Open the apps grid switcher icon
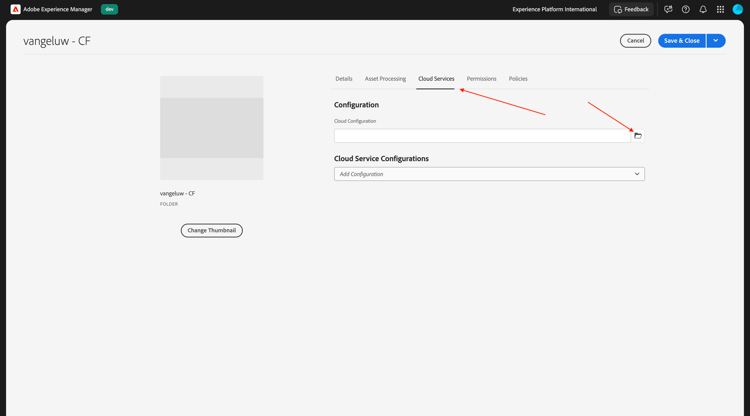This screenshot has width=750, height=416. 720,9
